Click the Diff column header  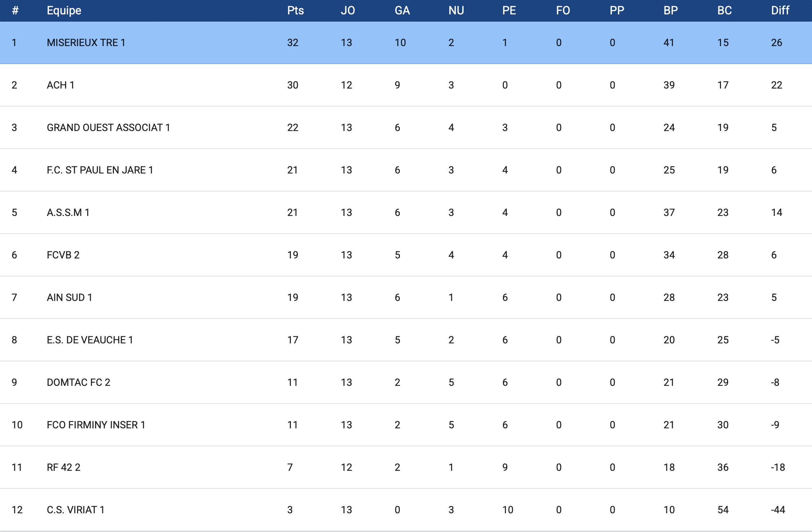780,10
